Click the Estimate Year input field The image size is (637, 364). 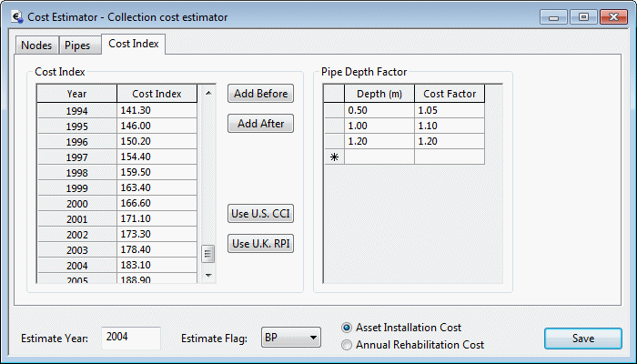[x=130, y=338]
